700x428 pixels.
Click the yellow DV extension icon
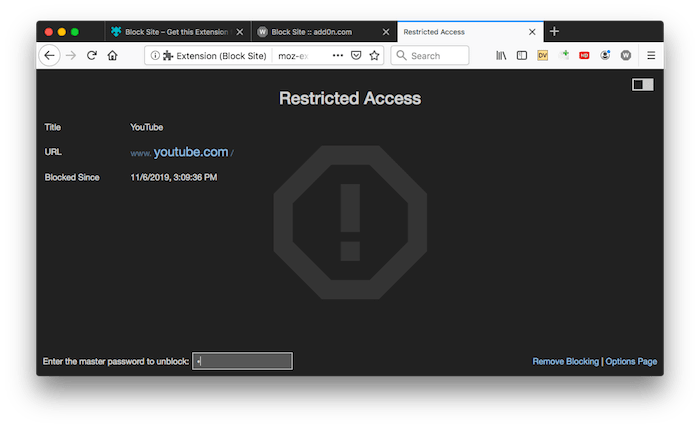click(542, 56)
